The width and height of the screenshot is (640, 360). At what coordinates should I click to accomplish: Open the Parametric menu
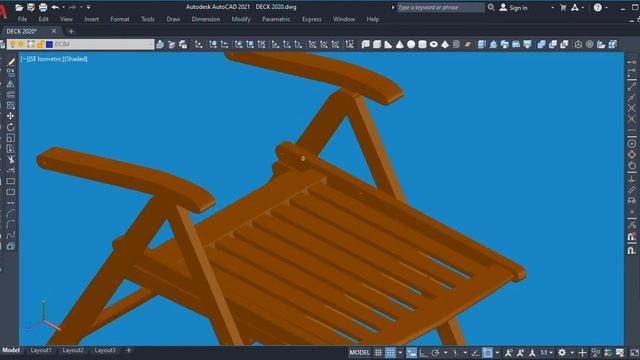coord(276,19)
